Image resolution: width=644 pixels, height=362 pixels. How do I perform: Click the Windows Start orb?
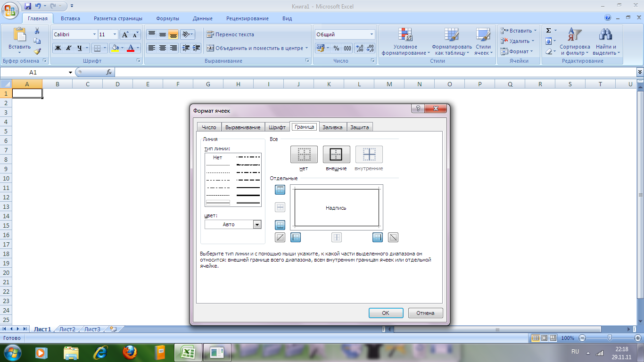tap(12, 352)
